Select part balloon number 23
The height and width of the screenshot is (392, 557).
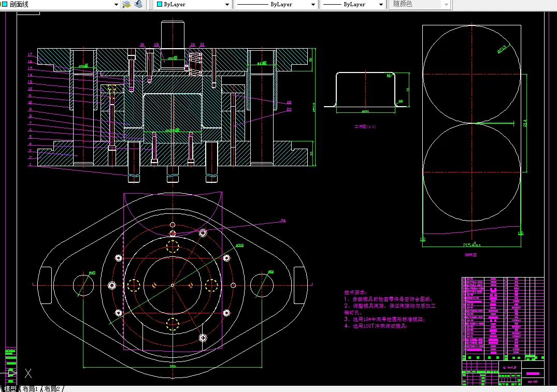[x=289, y=109]
